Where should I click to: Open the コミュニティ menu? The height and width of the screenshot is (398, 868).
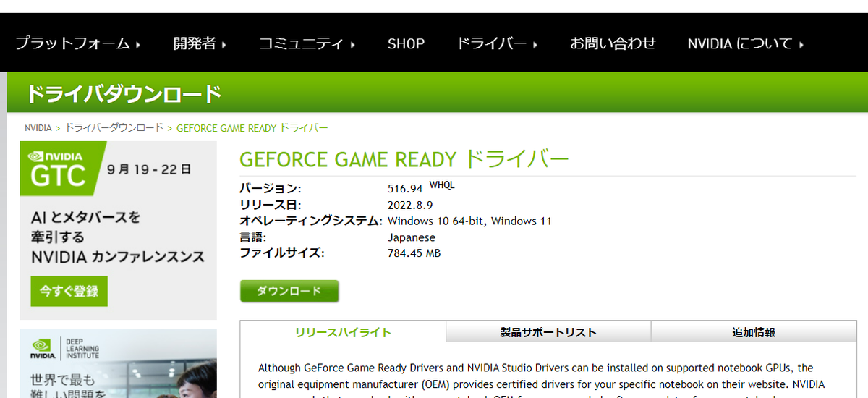307,43
